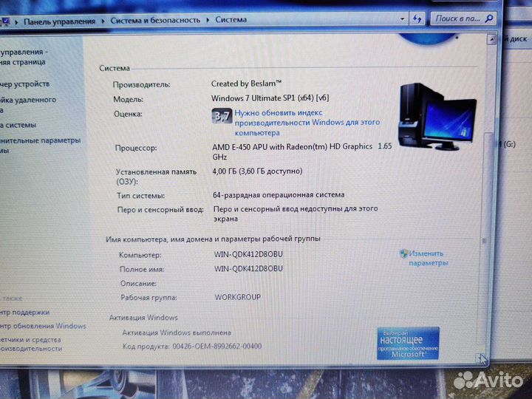Open advanced system parameters sidebar link
This screenshot has height=399, width=532.
coord(40,145)
